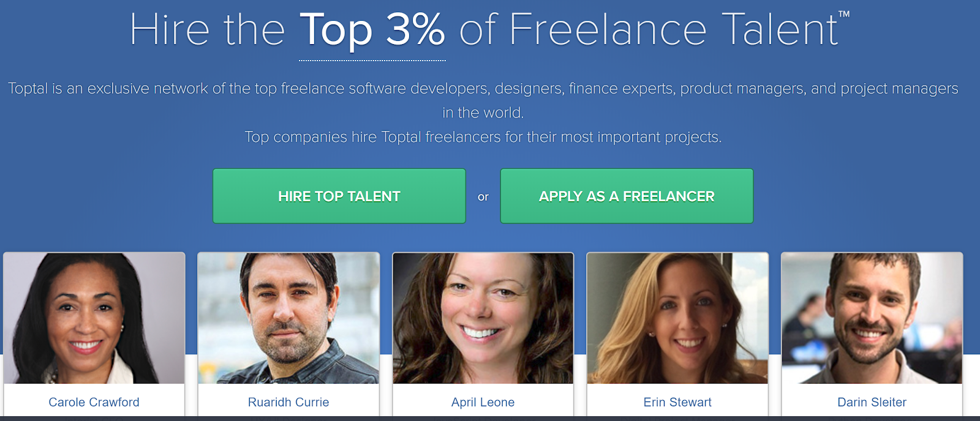Open the April Leone name link
Screen dimensions: 980x421
[483, 402]
